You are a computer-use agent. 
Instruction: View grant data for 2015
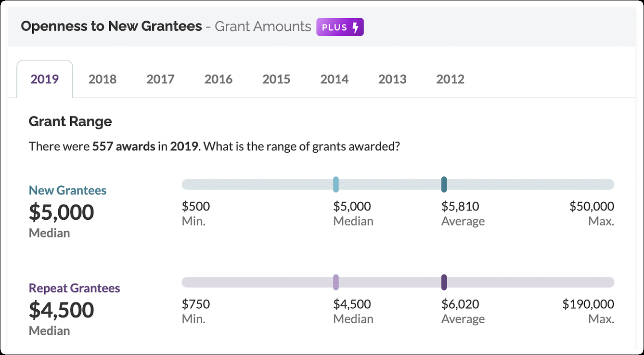point(276,79)
